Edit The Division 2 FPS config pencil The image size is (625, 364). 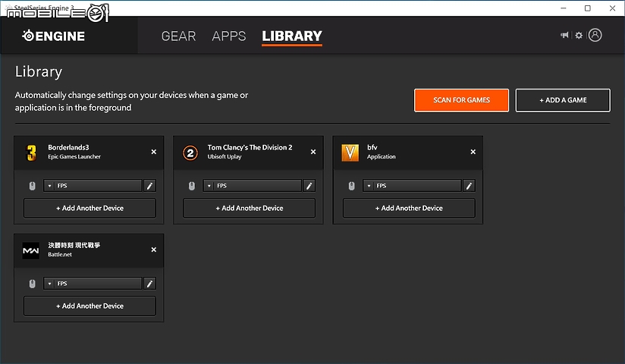[309, 186]
